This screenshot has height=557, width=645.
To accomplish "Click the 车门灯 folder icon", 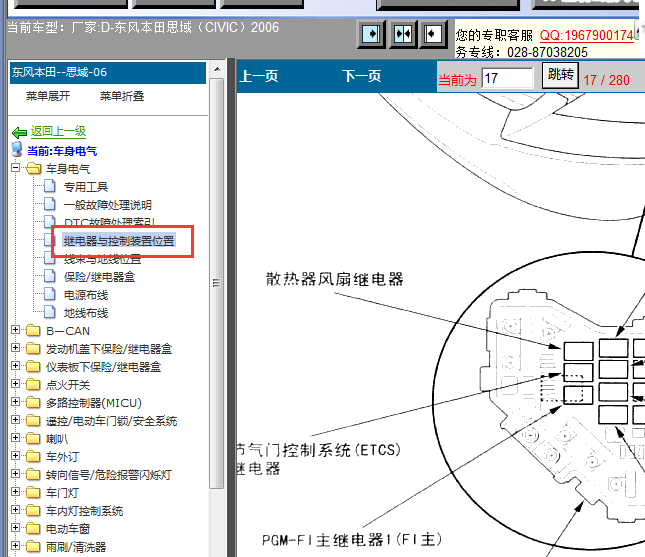I will (x=33, y=492).
